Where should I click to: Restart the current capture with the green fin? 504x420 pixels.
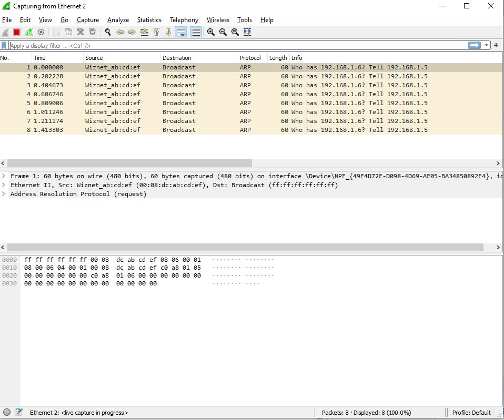point(29,32)
